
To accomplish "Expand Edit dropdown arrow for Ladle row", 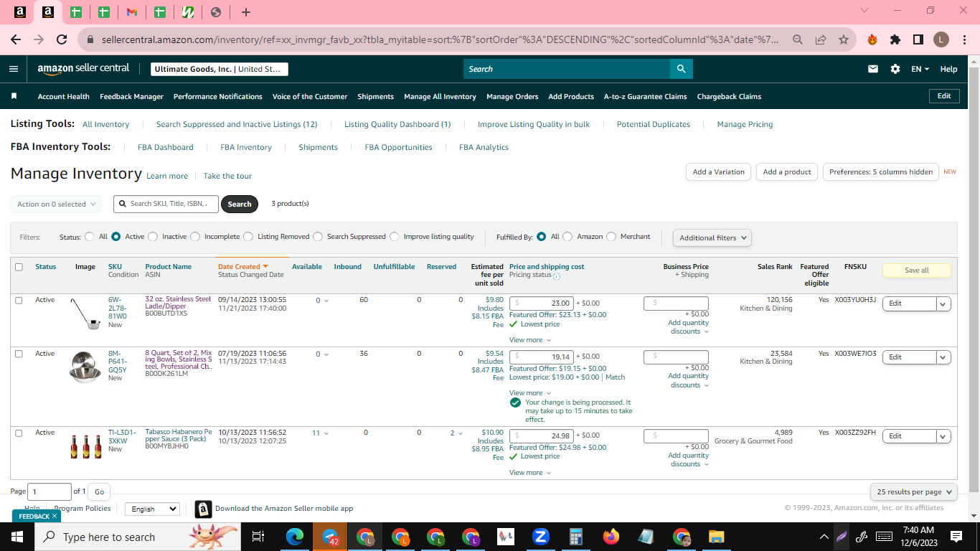I will pyautogui.click(x=943, y=303).
